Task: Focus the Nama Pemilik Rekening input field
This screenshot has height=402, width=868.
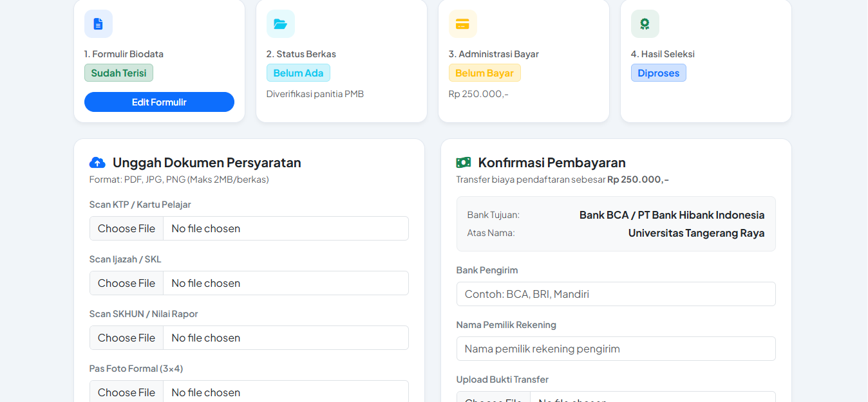Action: pos(616,349)
